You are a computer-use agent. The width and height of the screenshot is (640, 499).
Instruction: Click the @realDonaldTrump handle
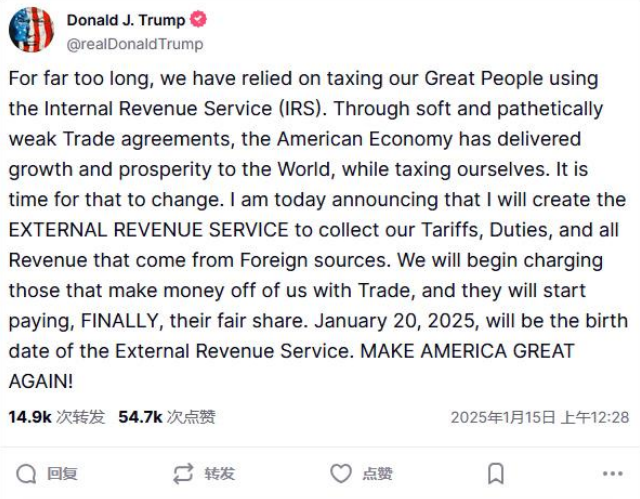click(x=135, y=43)
